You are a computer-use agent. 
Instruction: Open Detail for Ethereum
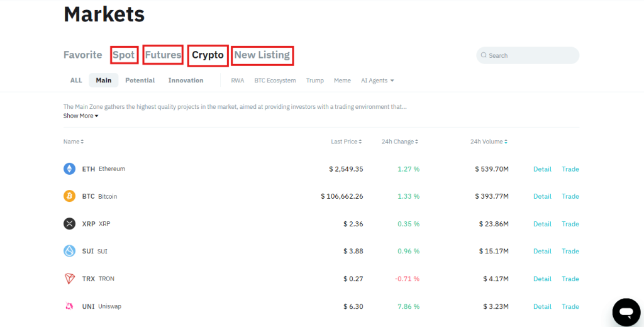pyautogui.click(x=542, y=169)
